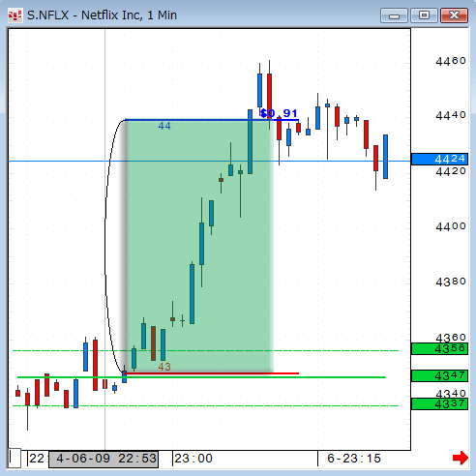Click the red arrow icon at bottom right

click(x=461, y=458)
